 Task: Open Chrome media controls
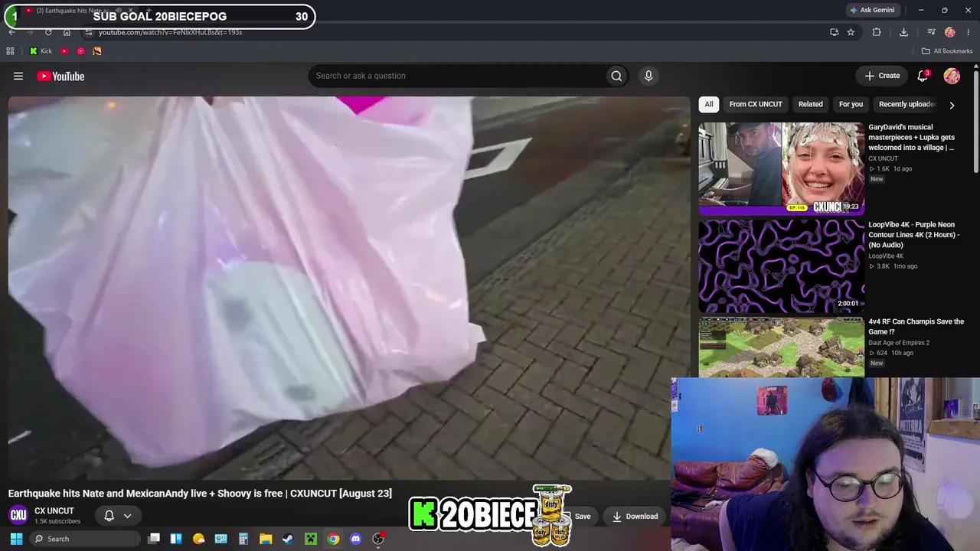coord(931,32)
